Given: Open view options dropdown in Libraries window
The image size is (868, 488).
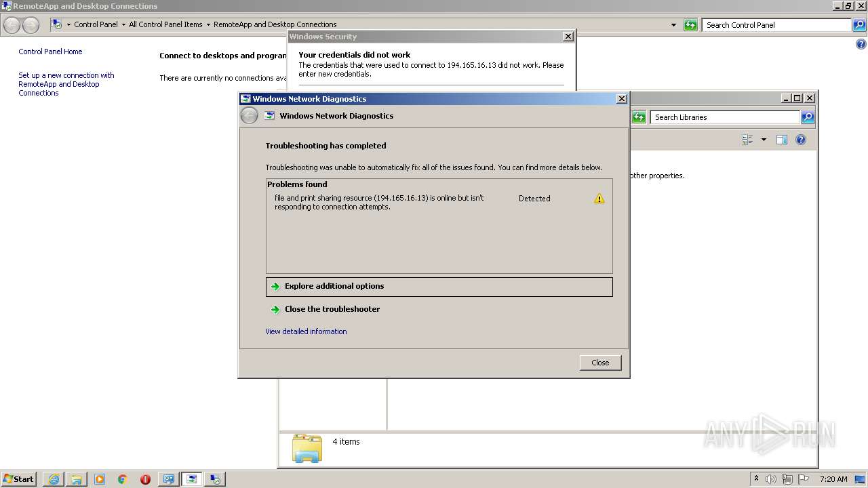Looking at the screenshot, I should [x=764, y=140].
